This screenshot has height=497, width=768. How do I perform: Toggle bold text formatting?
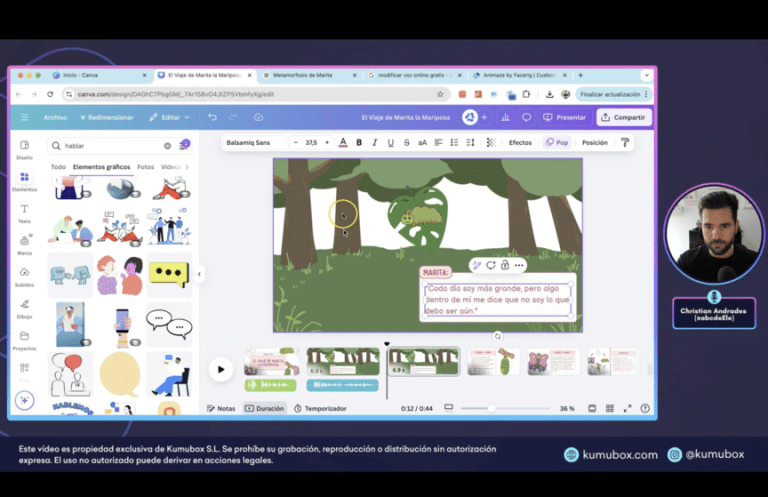tap(359, 143)
